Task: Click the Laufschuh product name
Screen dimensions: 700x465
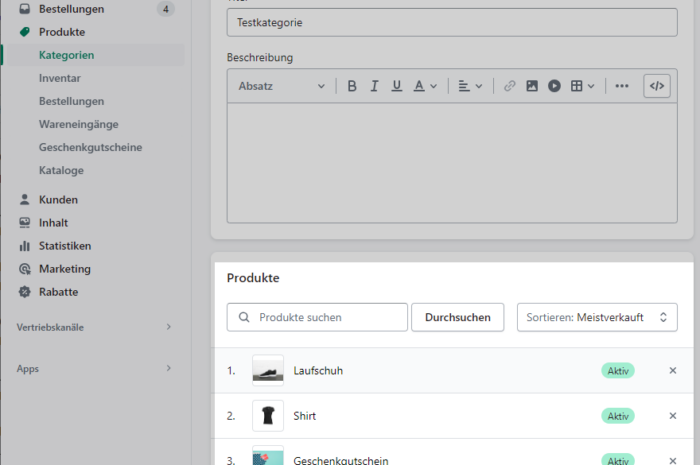Action: coord(318,370)
